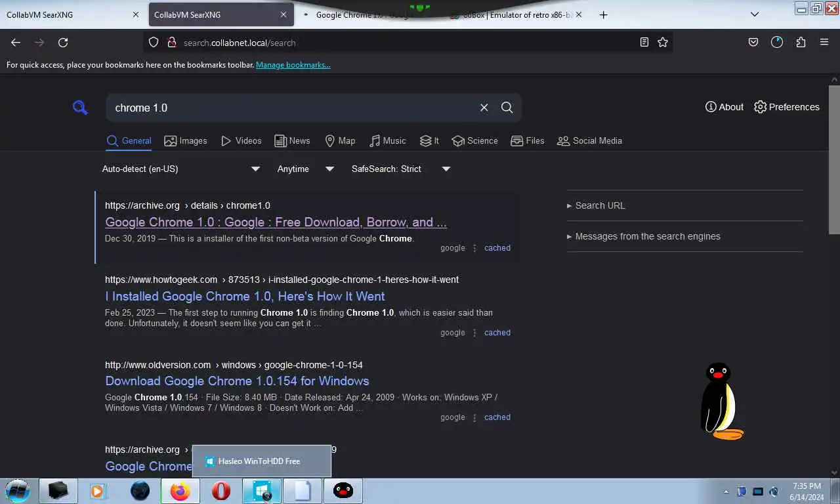Open Firefox extensions puzzle icon
The width and height of the screenshot is (840, 504).
point(801,43)
